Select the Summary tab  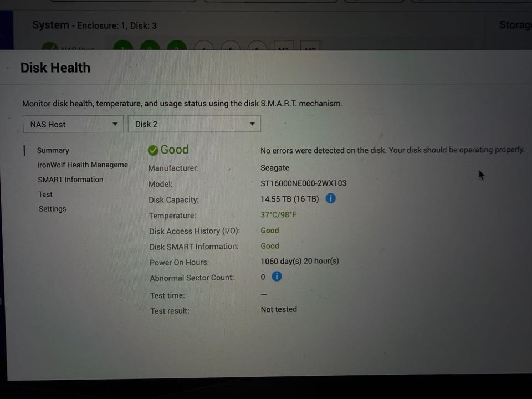[53, 150]
